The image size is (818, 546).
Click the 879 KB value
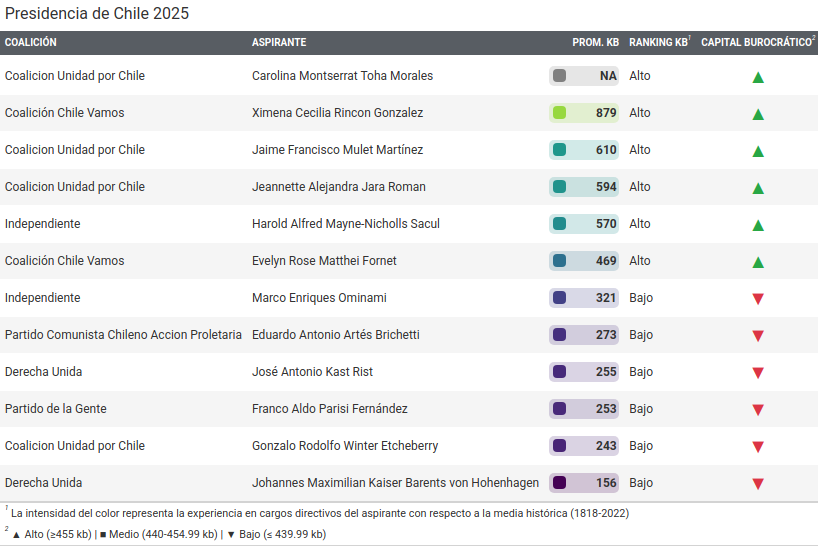606,113
